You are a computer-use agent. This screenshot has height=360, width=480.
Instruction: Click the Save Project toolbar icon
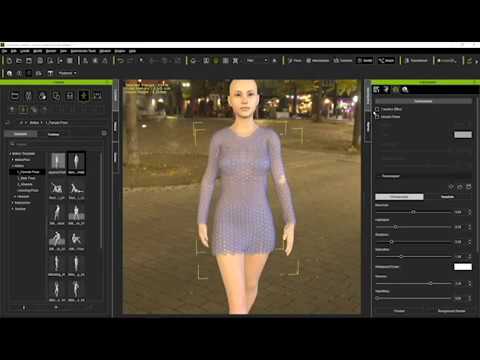pos(29,60)
